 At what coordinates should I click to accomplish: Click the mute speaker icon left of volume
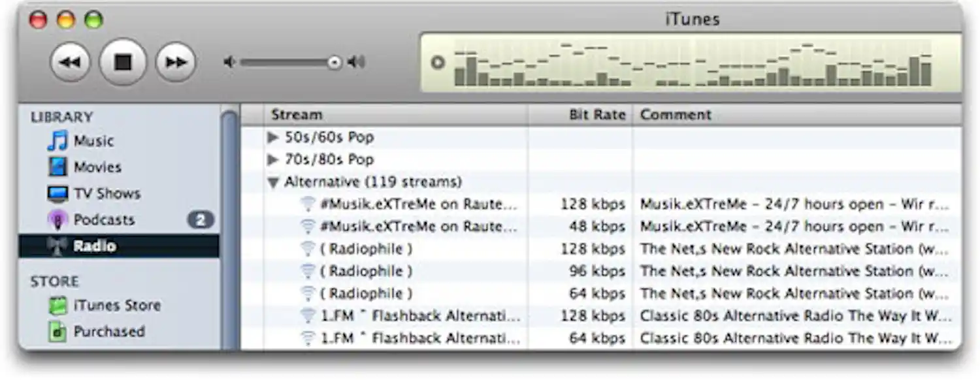pyautogui.click(x=230, y=61)
